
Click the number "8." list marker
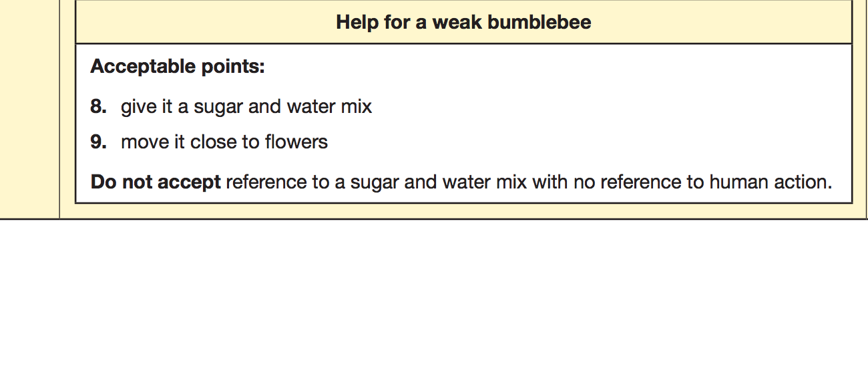click(x=98, y=106)
